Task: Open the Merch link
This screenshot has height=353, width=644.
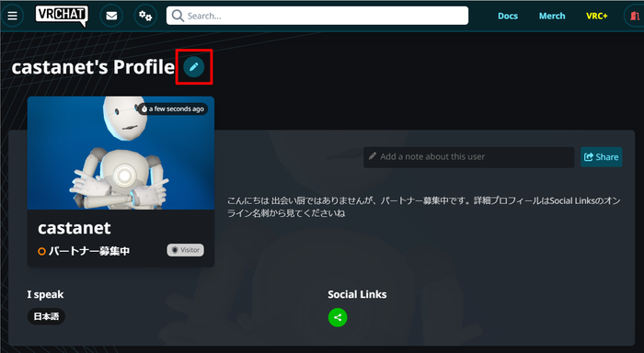Action: click(552, 16)
